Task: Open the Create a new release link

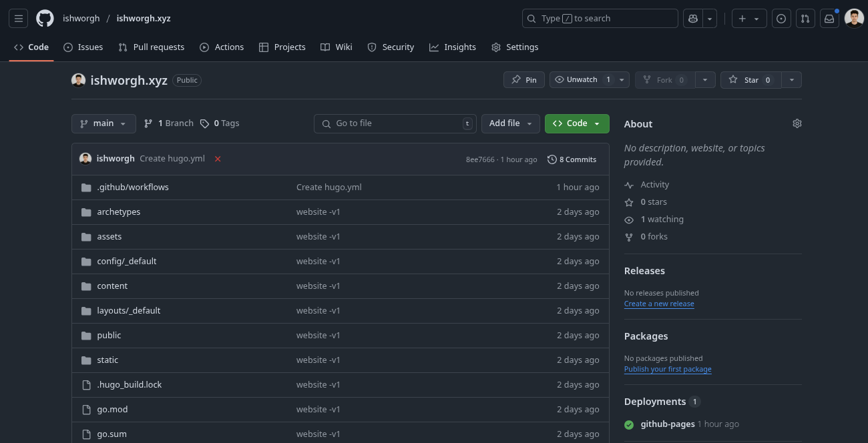Action: point(658,304)
